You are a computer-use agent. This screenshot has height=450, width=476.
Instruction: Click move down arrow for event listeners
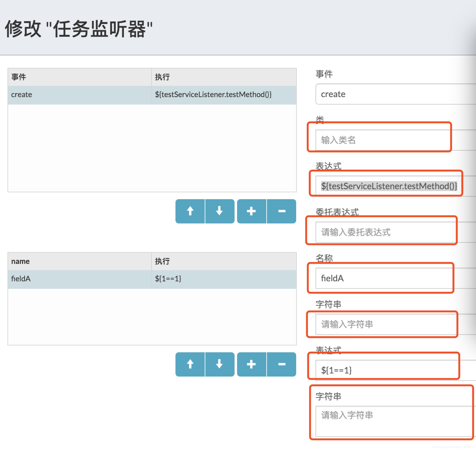(x=219, y=211)
